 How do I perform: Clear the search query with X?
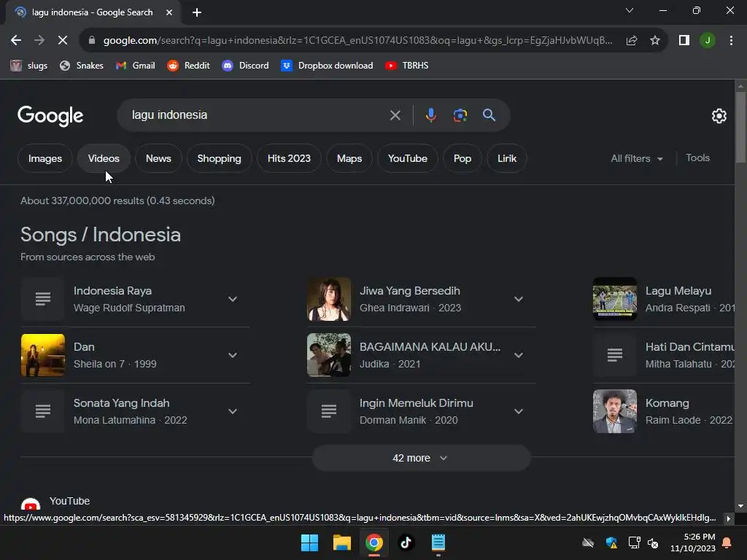pos(395,115)
